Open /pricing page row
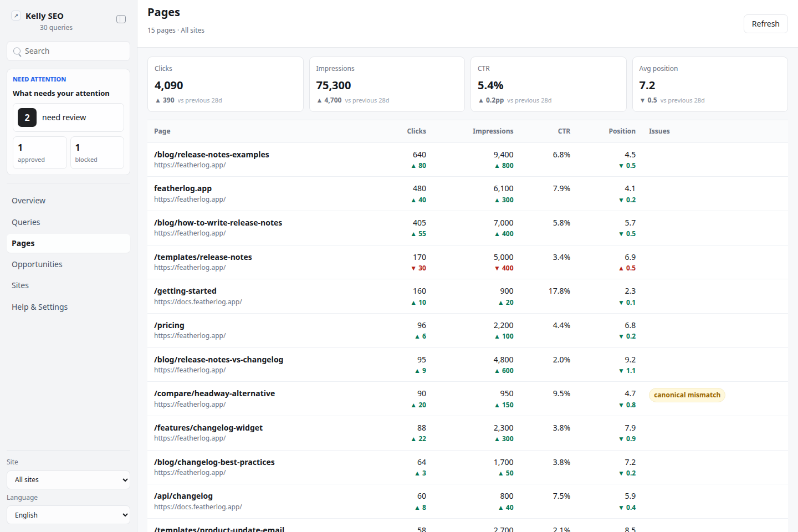Image resolution: width=798 pixels, height=532 pixels. [468, 330]
